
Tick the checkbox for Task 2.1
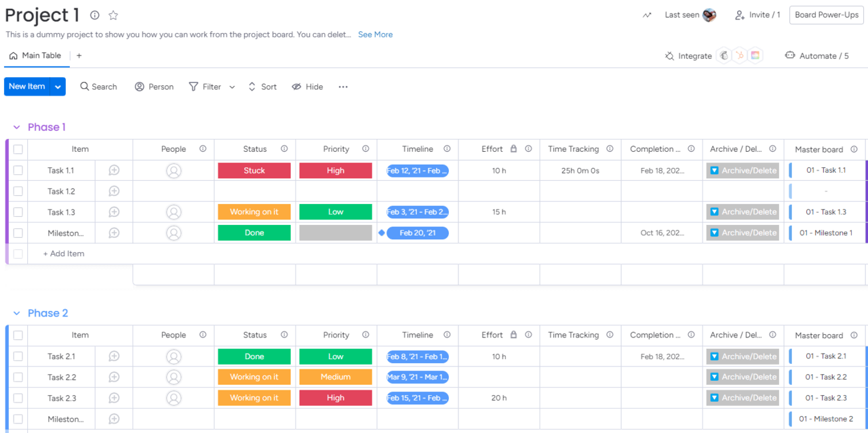click(18, 356)
